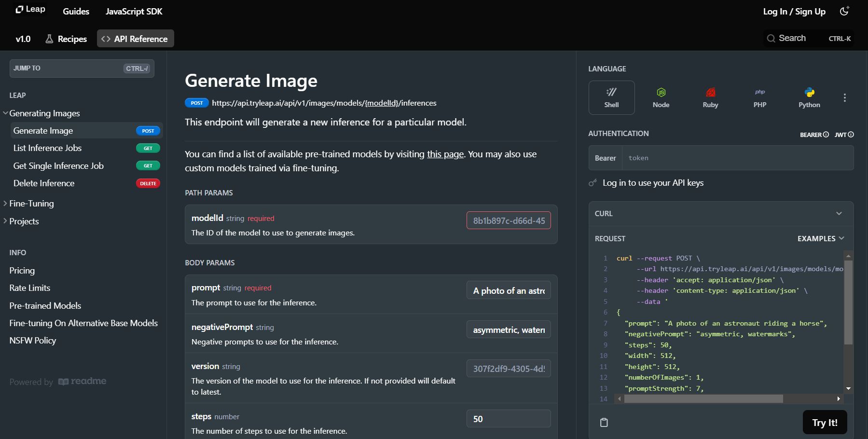Select Node as the code language
Image resolution: width=868 pixels, height=439 pixels.
pyautogui.click(x=661, y=97)
